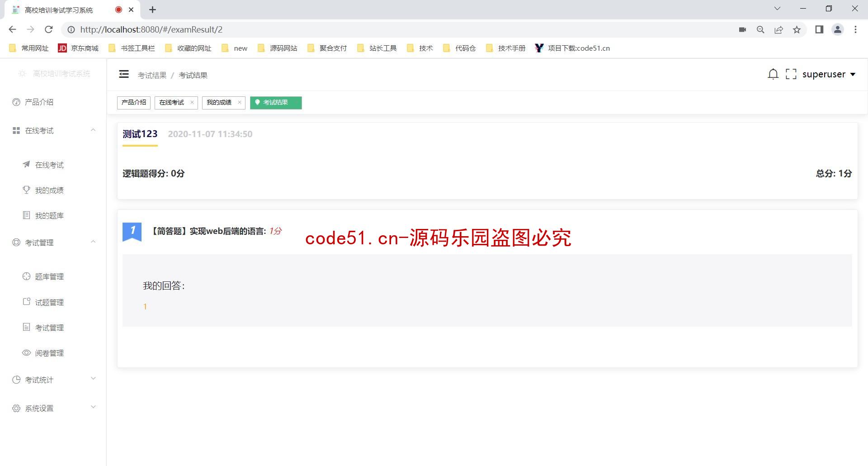
Task: Expand the 系统设置 sidebar group
Action: 53,409
